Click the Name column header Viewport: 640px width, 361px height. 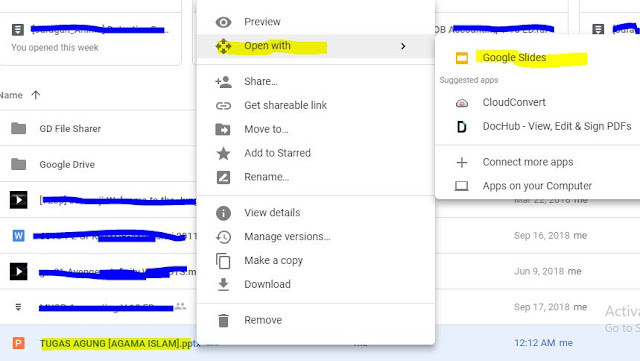click(x=11, y=96)
